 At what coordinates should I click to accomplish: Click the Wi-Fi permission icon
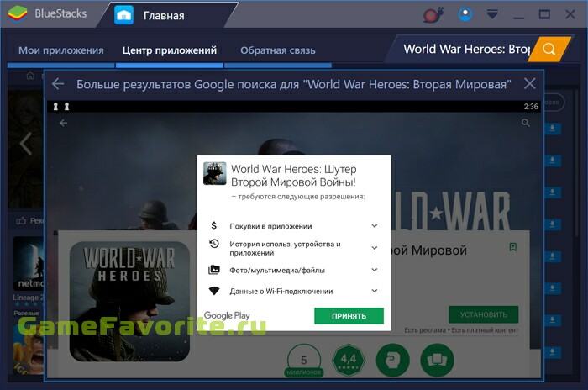coord(213,291)
